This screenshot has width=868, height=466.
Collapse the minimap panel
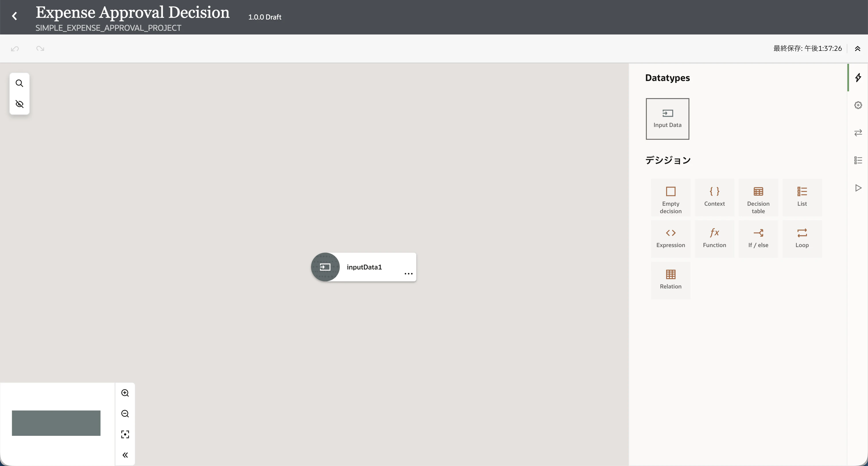click(125, 455)
